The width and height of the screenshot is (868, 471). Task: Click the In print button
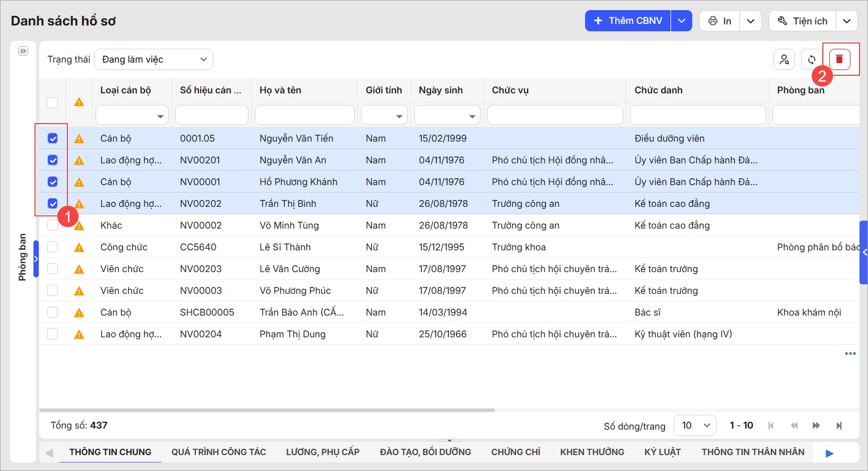point(720,21)
